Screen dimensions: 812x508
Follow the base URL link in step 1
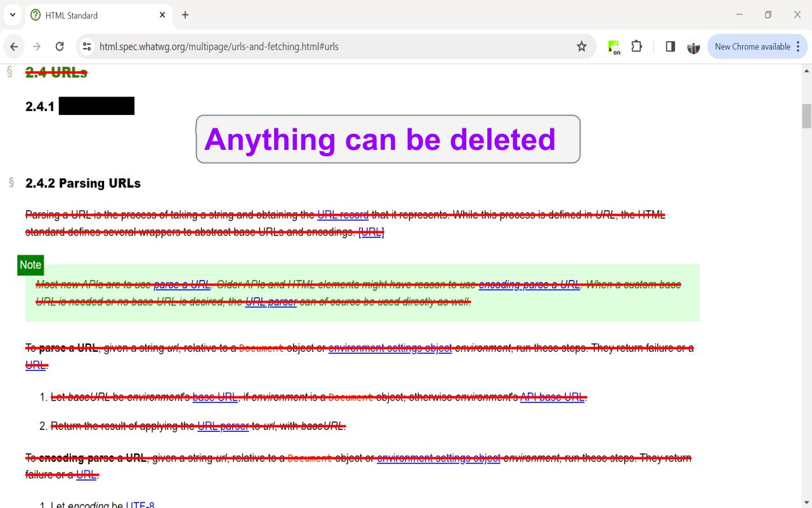(215, 398)
